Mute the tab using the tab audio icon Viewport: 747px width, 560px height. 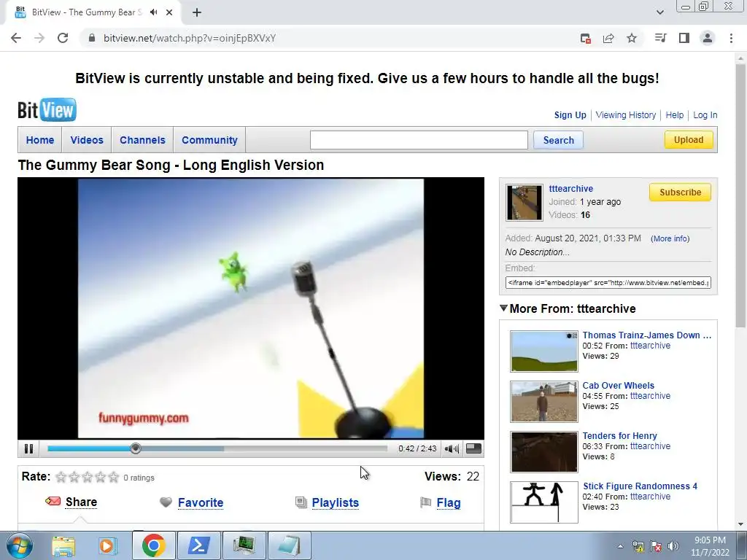153,12
